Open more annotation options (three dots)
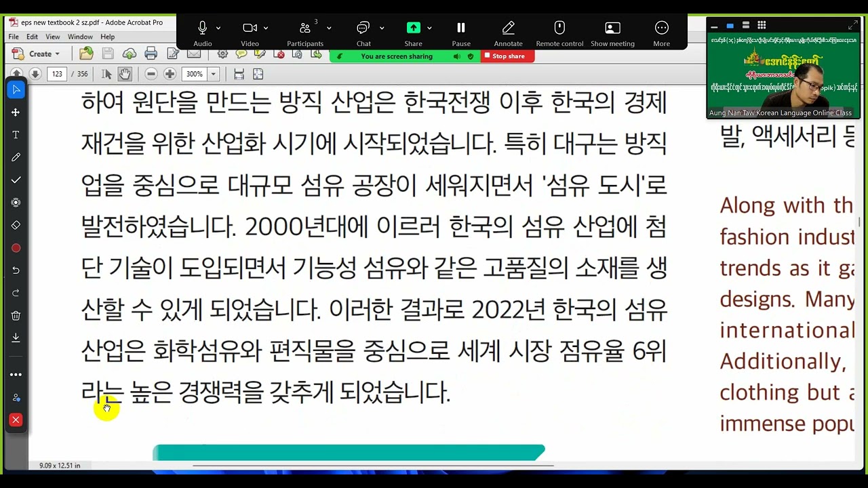The image size is (868, 488). pos(16,374)
